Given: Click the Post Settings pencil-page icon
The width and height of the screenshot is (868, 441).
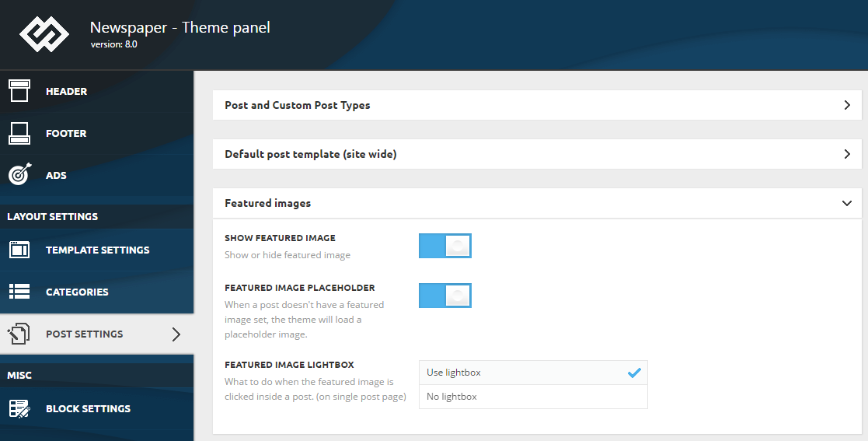Looking at the screenshot, I should pos(19,334).
